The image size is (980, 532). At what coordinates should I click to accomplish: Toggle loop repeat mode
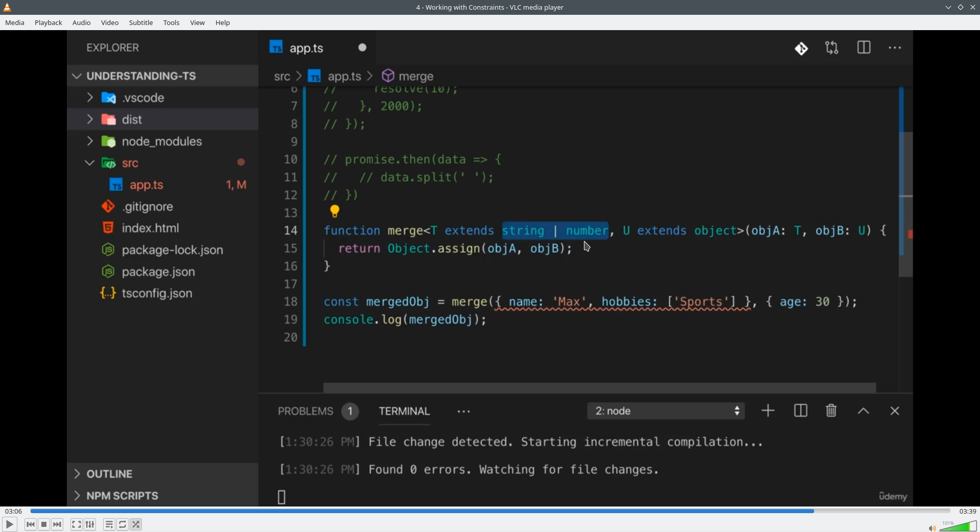(x=123, y=524)
